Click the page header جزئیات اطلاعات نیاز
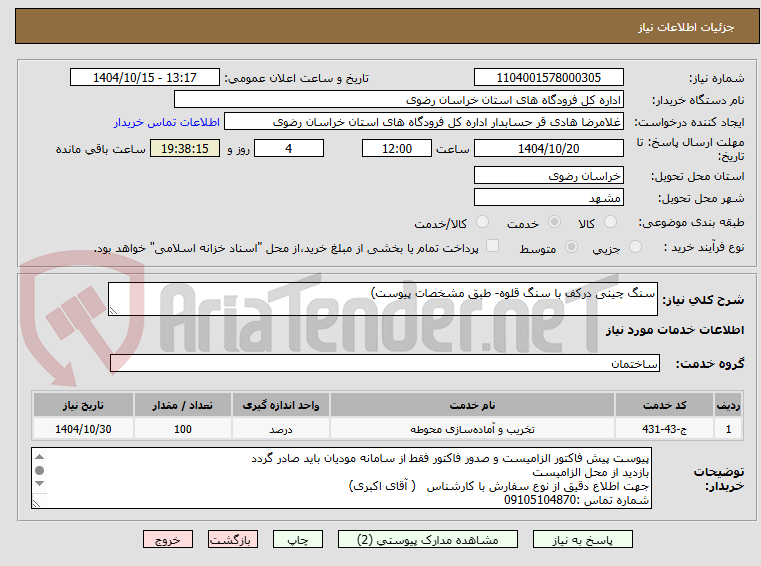This screenshot has height=566, width=761. [686, 27]
